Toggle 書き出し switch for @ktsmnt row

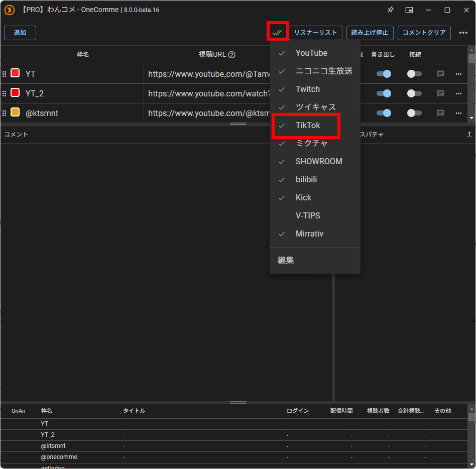(x=384, y=113)
